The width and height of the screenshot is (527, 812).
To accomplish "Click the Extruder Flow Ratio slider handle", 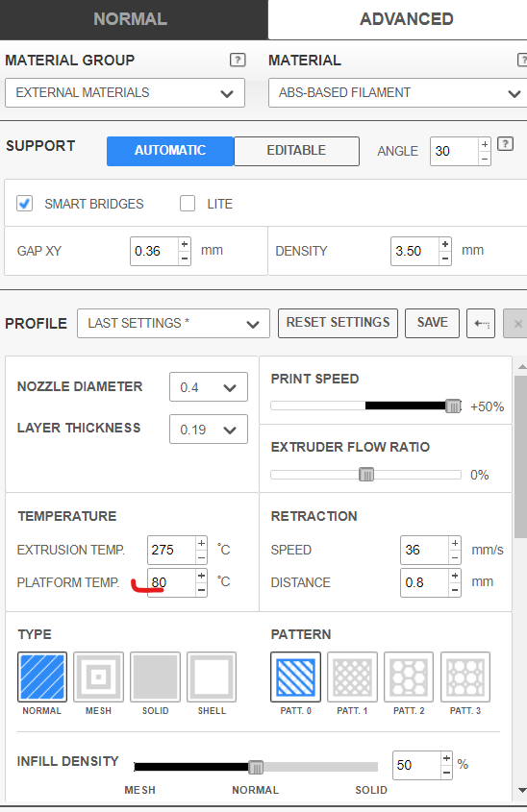I will tap(366, 475).
